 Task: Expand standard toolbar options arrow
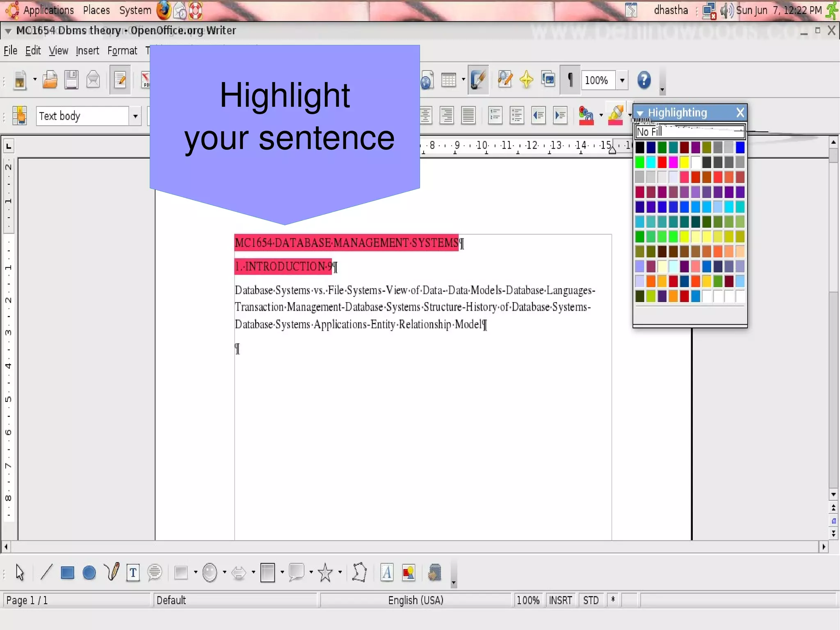pyautogui.click(x=662, y=89)
